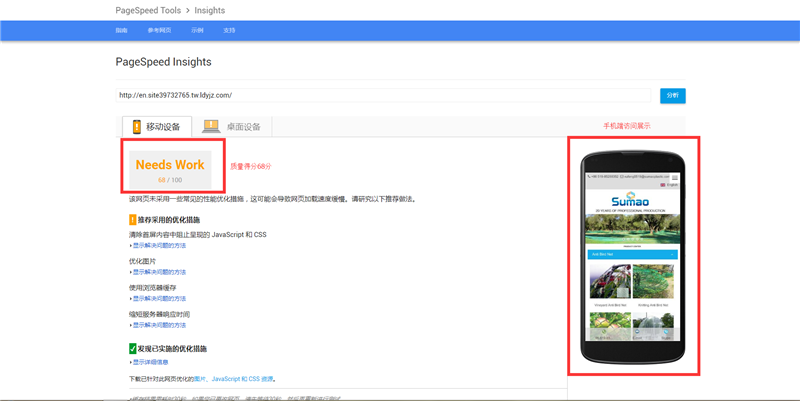Viewport: 800px width, 401px height.
Task: Click the URL input field
Action: click(382, 95)
